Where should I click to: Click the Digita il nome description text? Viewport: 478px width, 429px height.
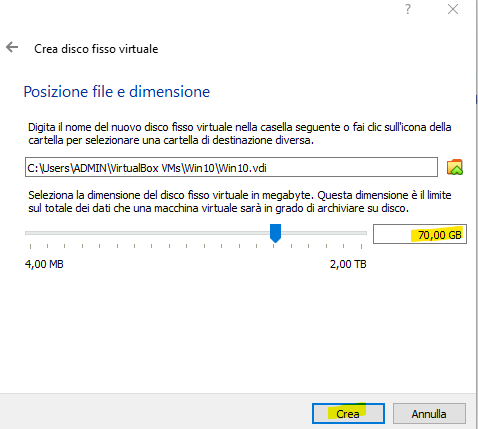tap(240, 133)
